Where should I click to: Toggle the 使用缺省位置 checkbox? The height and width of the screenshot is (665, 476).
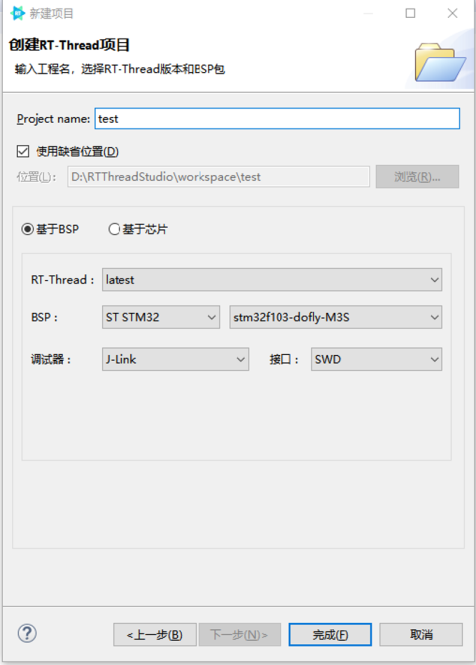pos(23,151)
